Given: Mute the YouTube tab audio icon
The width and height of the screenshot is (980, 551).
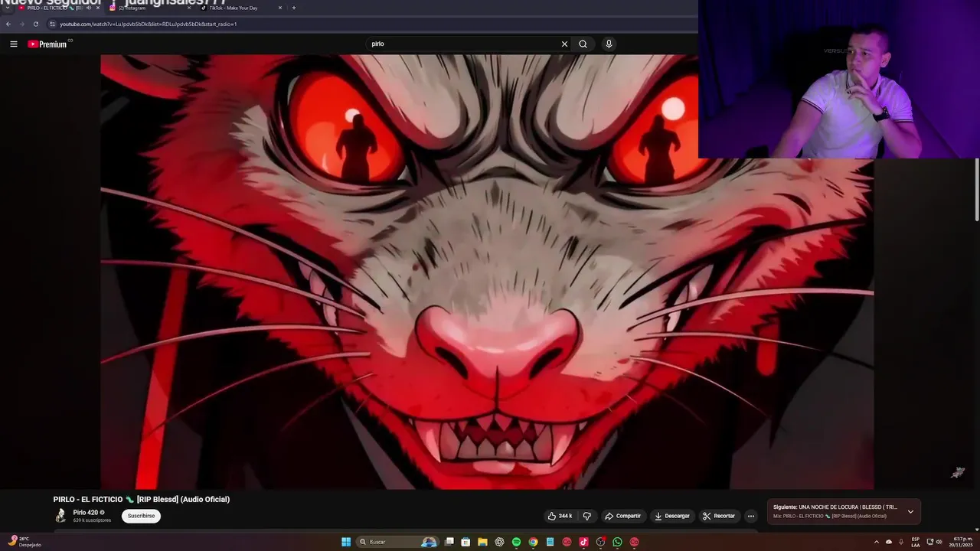Looking at the screenshot, I should pos(88,8).
